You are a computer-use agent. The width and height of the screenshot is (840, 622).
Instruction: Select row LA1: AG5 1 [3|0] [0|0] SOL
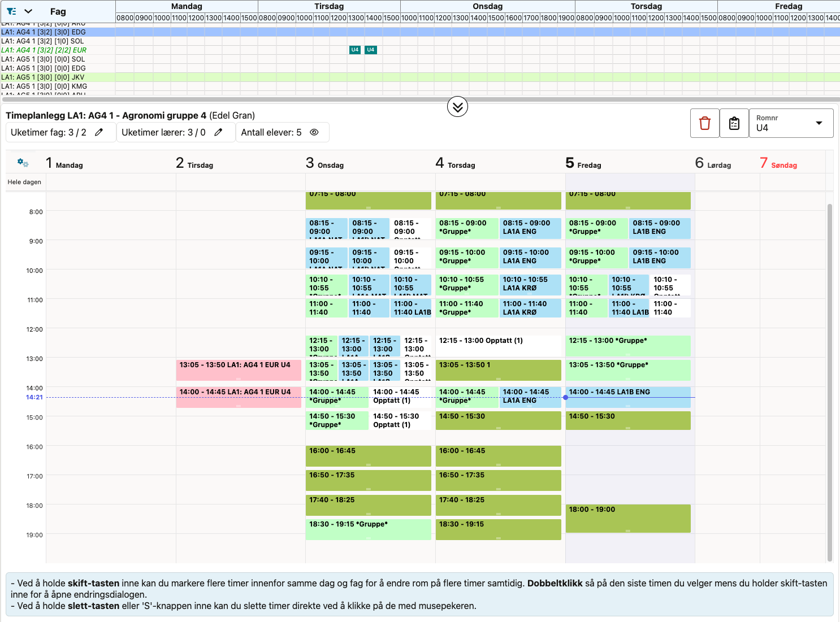click(420, 59)
